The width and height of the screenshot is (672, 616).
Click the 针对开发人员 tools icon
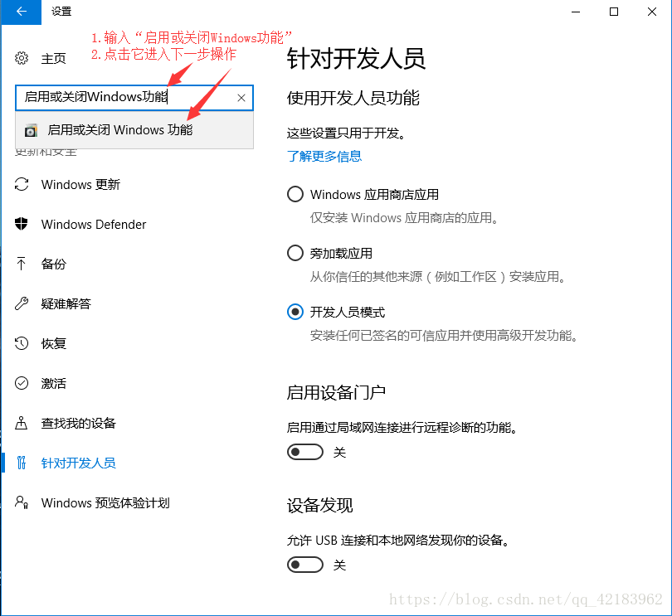pyautogui.click(x=22, y=463)
